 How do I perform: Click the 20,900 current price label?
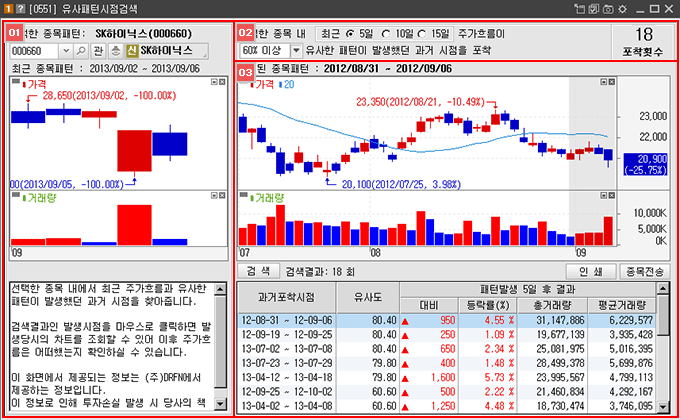pyautogui.click(x=645, y=164)
